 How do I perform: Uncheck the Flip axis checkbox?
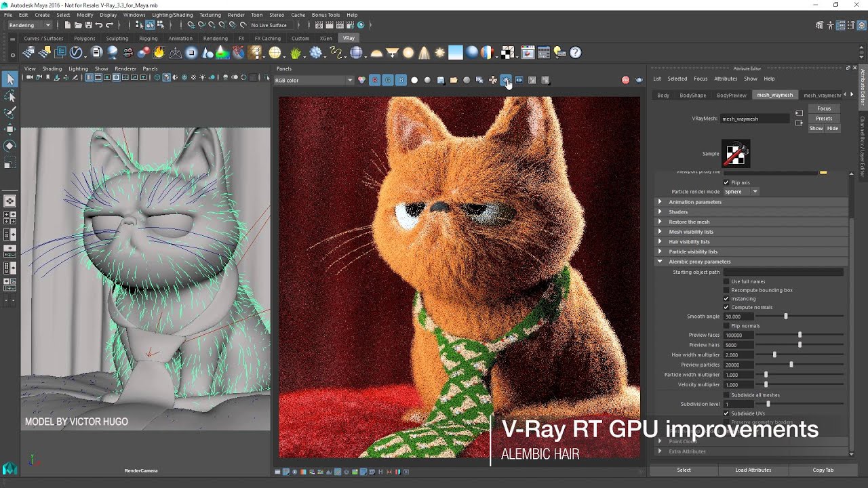point(726,182)
